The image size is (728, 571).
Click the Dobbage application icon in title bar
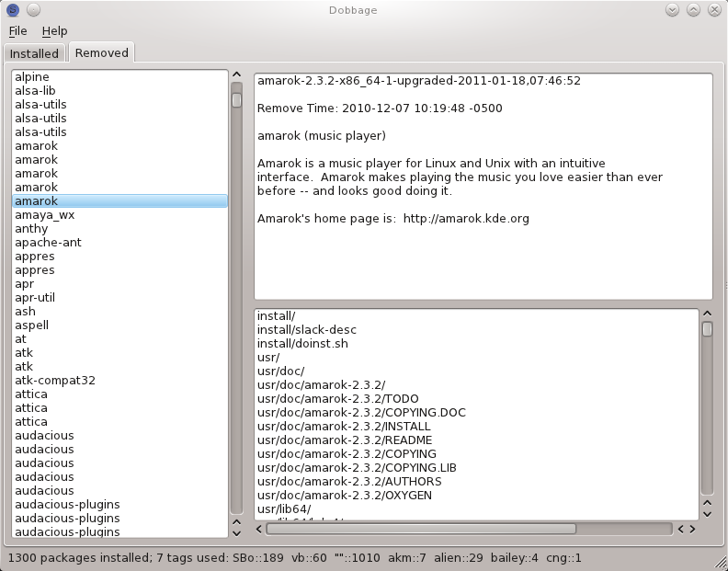point(13,9)
